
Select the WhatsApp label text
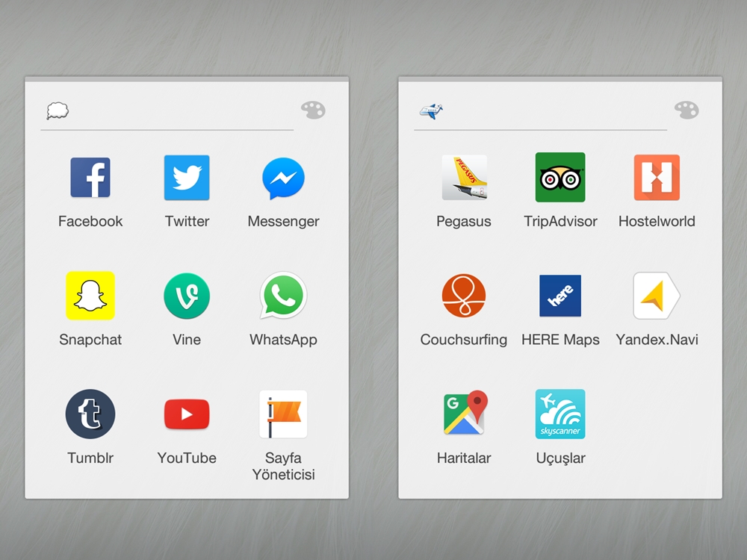click(283, 340)
